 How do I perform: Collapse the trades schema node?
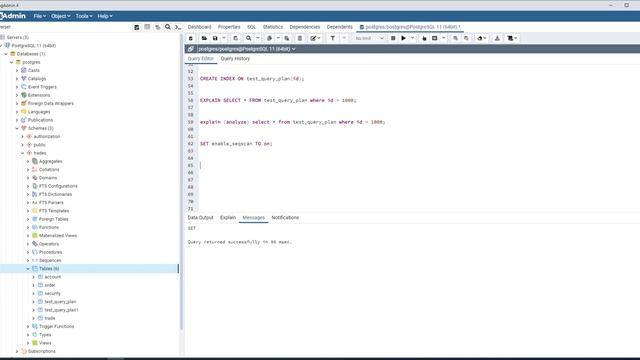[x=22, y=153]
